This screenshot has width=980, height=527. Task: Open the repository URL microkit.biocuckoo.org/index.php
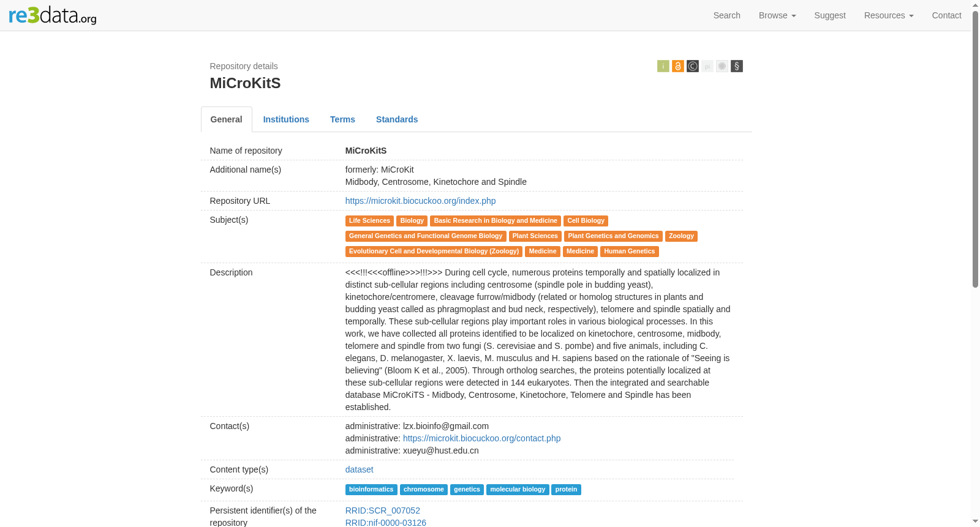point(421,201)
